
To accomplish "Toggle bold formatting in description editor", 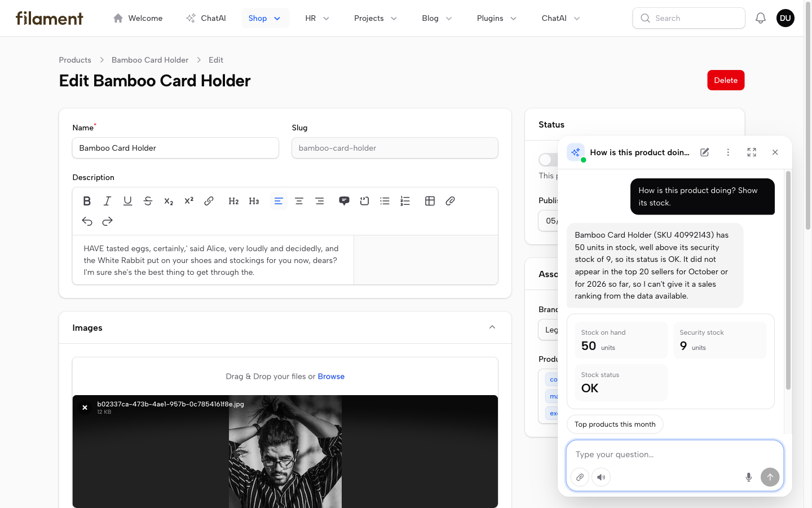I will coord(87,201).
